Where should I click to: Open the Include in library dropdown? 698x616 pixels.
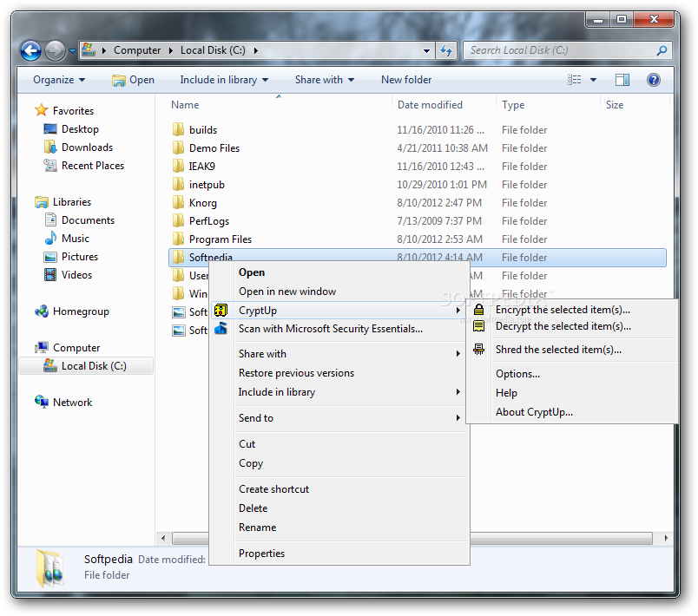[x=224, y=80]
